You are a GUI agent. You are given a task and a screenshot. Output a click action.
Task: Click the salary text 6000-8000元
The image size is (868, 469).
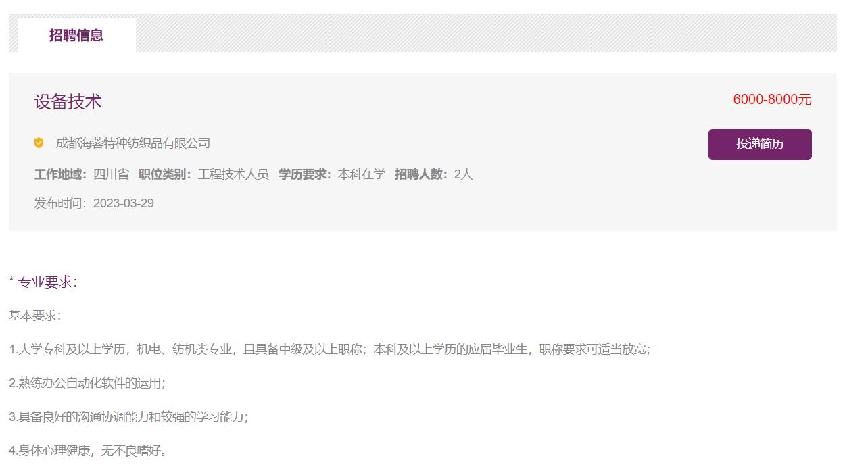[772, 100]
